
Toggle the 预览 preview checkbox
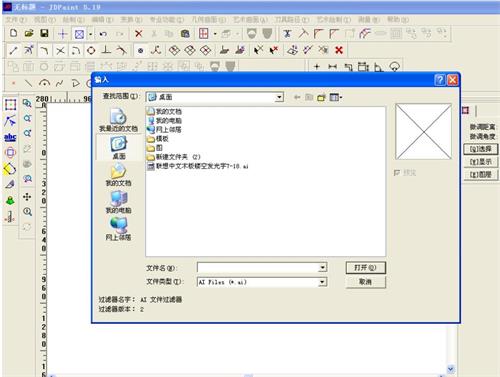(397, 173)
